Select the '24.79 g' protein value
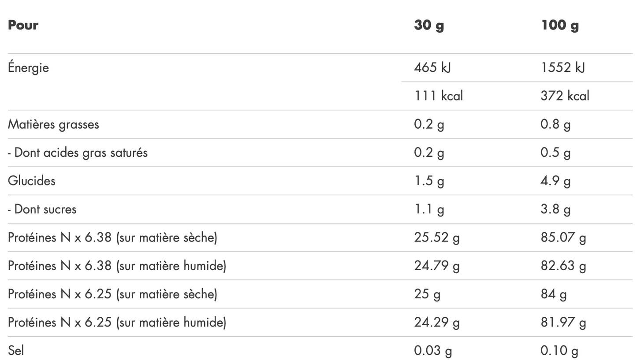Screen dimensions: 637x364 (436, 266)
